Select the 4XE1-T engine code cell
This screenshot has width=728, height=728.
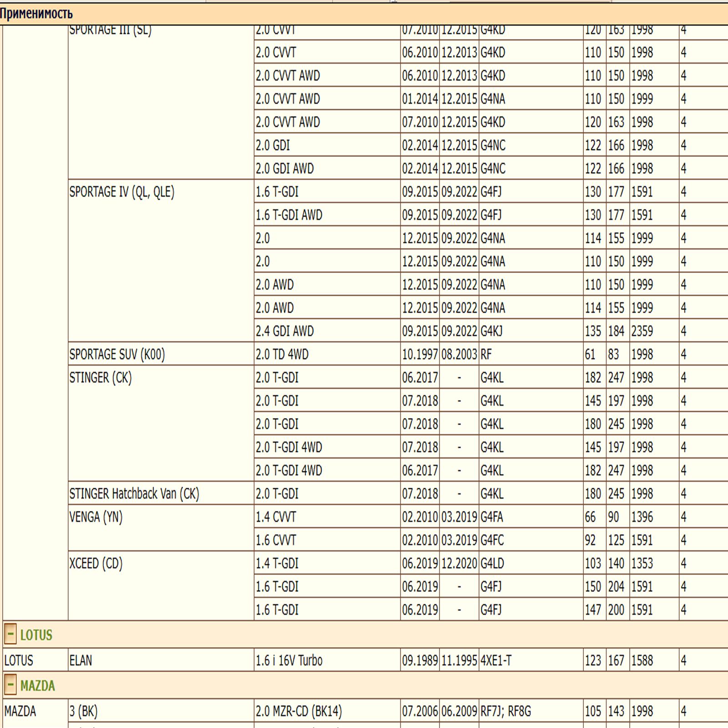[x=496, y=660]
